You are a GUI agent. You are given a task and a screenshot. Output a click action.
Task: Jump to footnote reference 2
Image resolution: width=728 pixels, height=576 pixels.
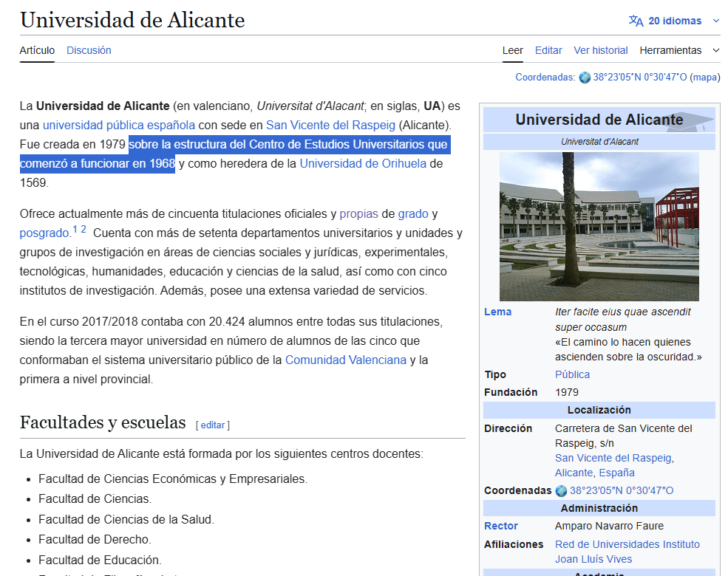point(84,229)
